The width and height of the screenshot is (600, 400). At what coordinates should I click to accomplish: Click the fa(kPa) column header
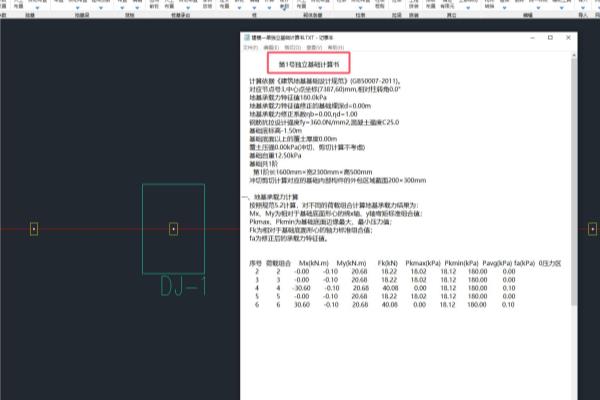coord(524,263)
